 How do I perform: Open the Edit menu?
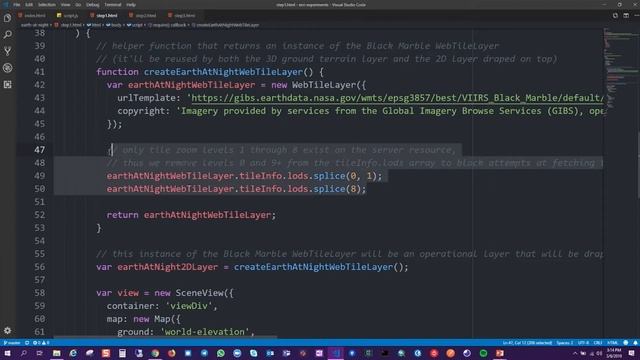(x=29, y=5)
